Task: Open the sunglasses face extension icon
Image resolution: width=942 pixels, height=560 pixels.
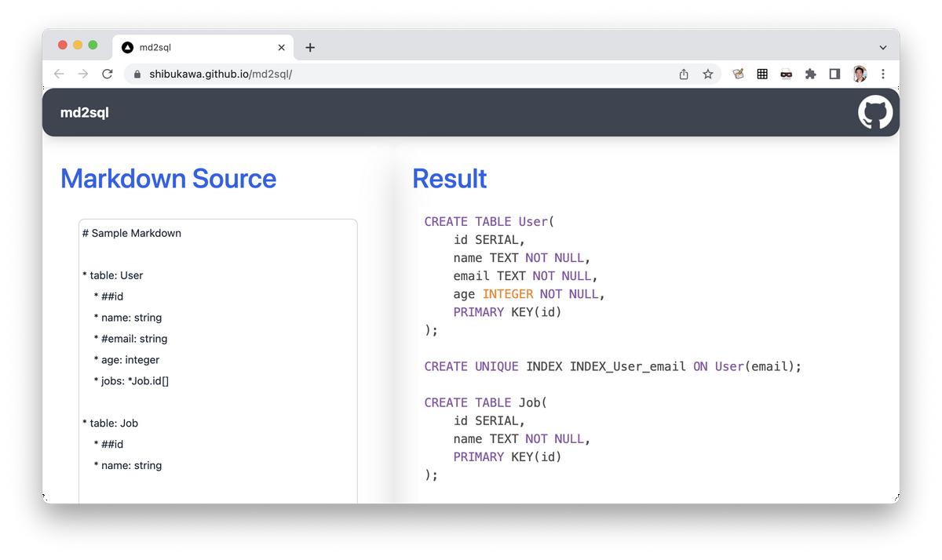Action: (787, 74)
